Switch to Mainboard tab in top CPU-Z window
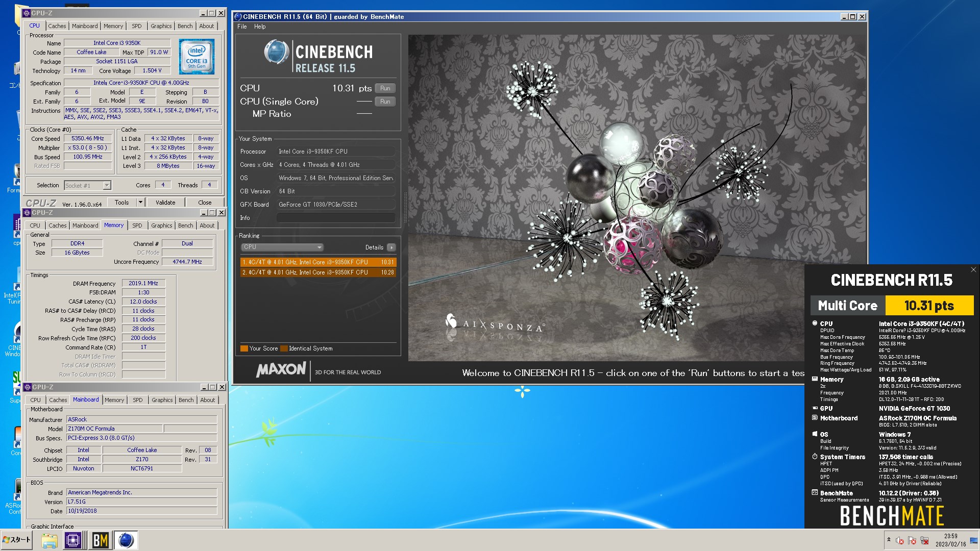 point(85,26)
